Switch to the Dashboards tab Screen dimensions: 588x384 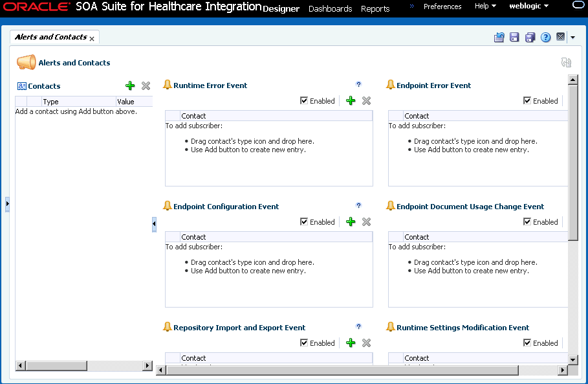coord(330,9)
